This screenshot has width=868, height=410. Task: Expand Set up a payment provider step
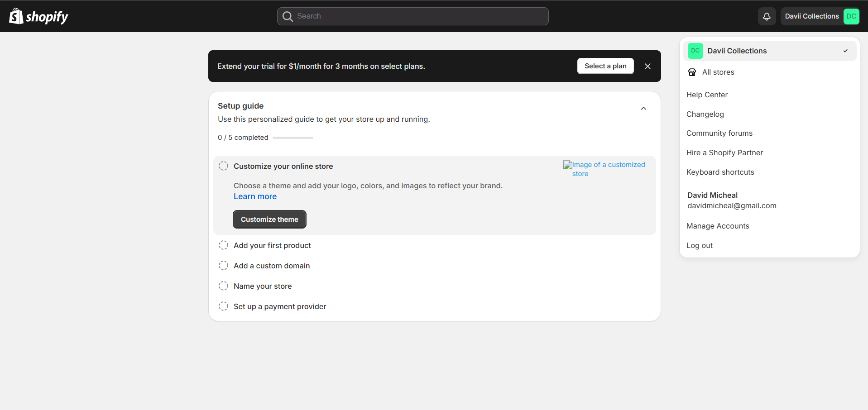280,306
